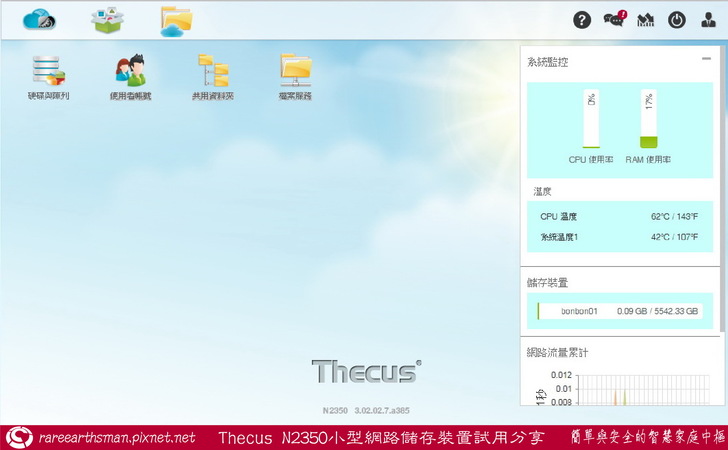Open the system monitor chart icon

[646, 20]
